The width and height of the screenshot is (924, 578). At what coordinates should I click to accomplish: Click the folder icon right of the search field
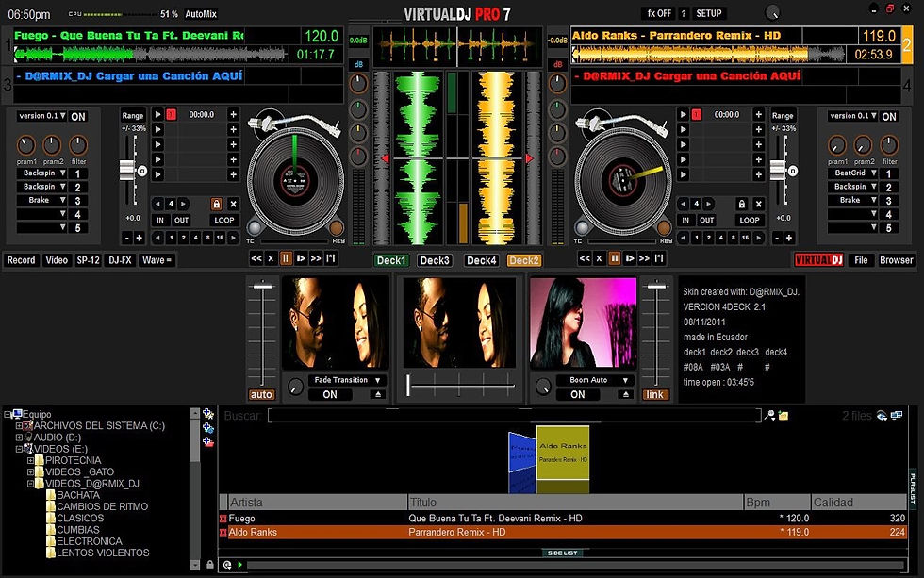click(x=784, y=416)
